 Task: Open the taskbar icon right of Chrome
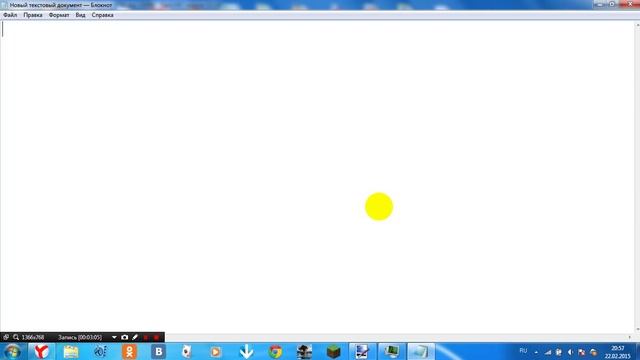304,351
